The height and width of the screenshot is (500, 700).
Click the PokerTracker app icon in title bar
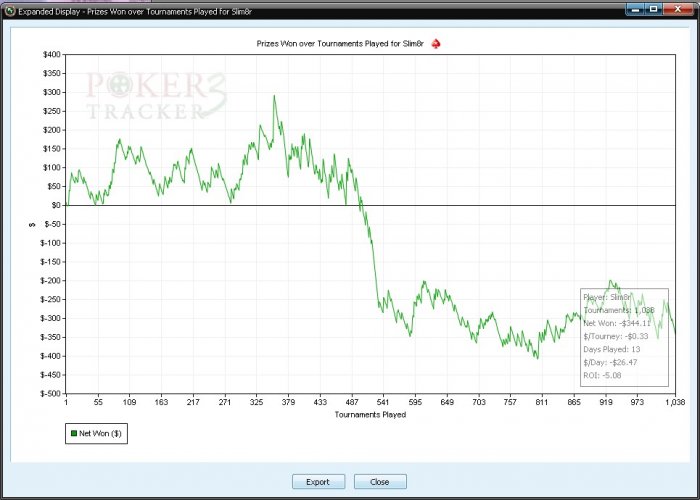pos(10,11)
